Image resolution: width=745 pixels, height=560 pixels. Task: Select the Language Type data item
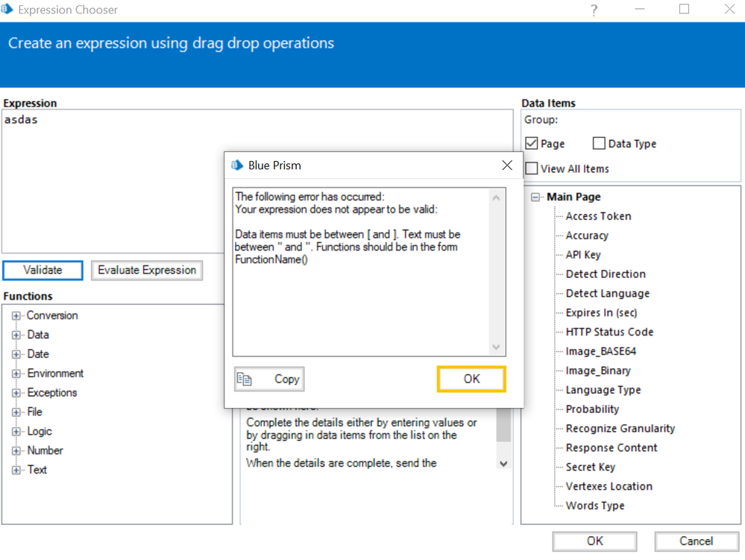pyautogui.click(x=603, y=390)
